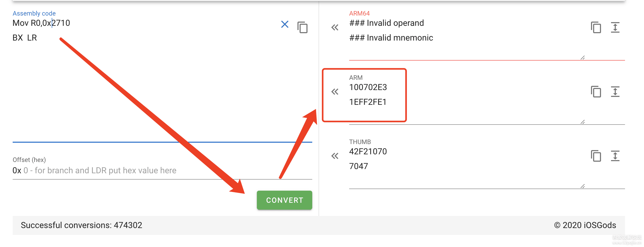Expand the ARM64 output field height

point(615,27)
